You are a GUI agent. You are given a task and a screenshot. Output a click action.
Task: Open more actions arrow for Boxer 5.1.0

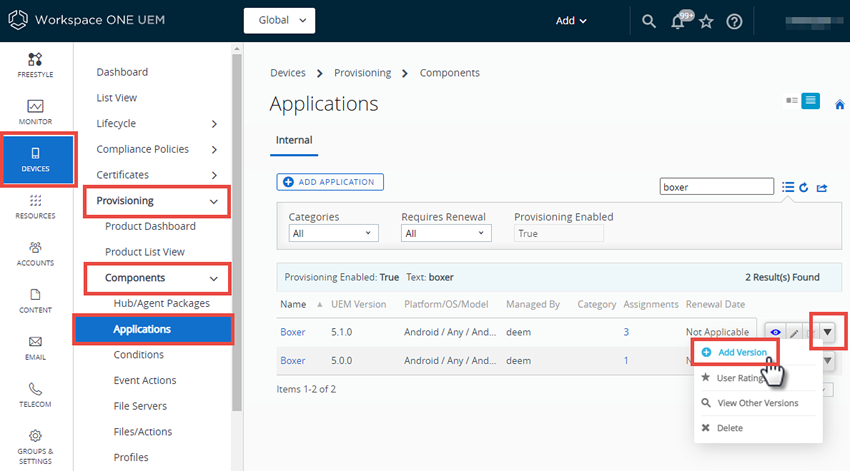pyautogui.click(x=827, y=332)
